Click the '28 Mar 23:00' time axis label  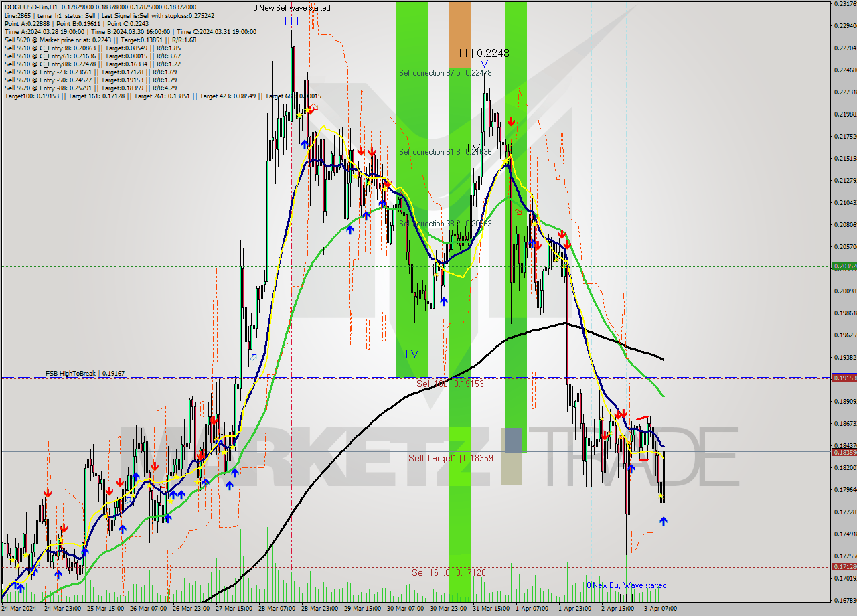tap(320, 609)
